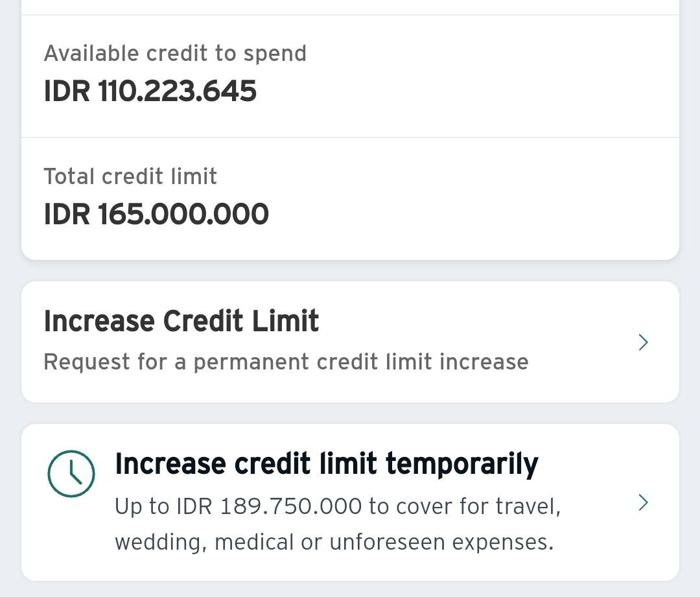The width and height of the screenshot is (700, 597).
Task: Click the 'IDR' prefix of total credit limit
Action: click(67, 215)
